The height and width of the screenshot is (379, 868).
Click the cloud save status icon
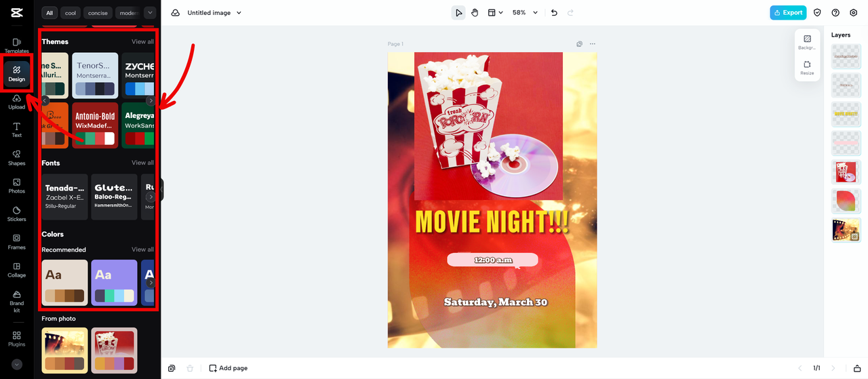point(176,13)
